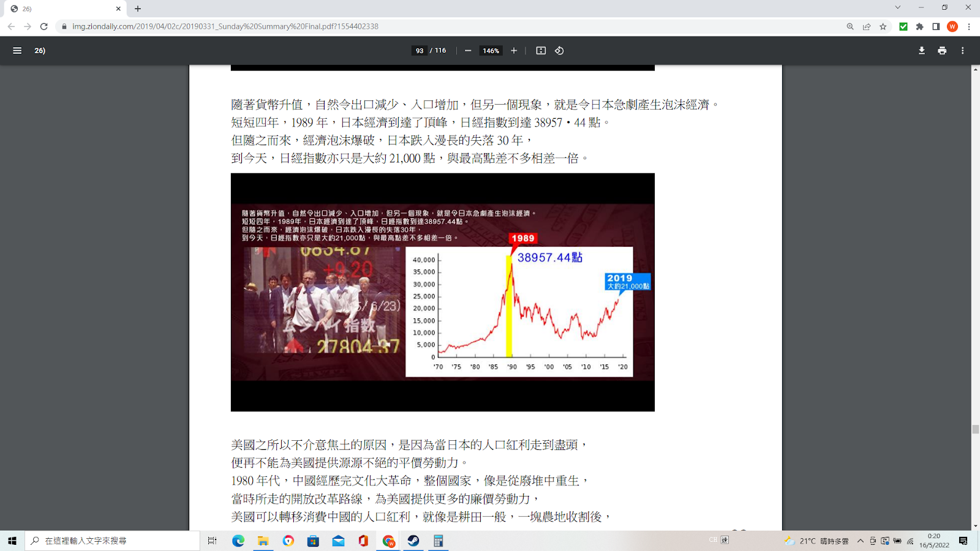Share this page icon

[867, 26]
